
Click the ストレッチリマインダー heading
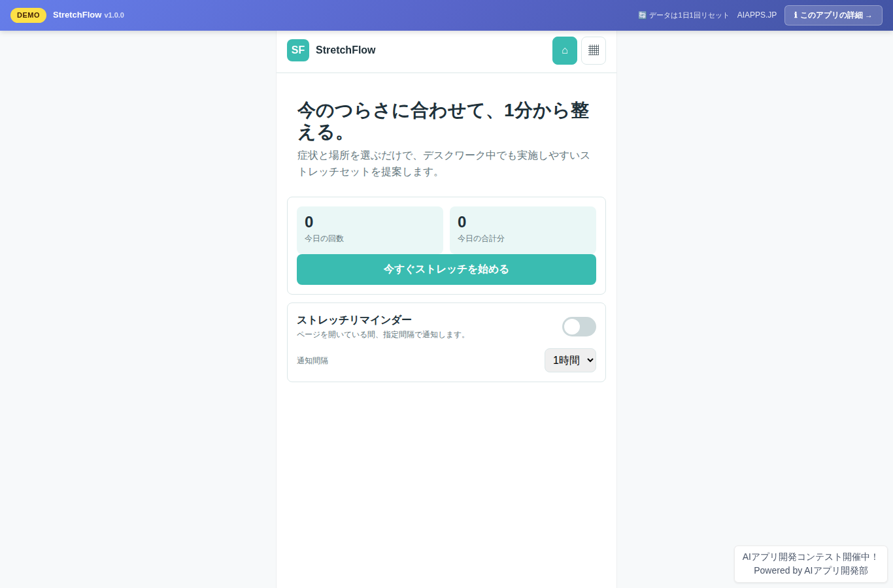[x=354, y=320]
